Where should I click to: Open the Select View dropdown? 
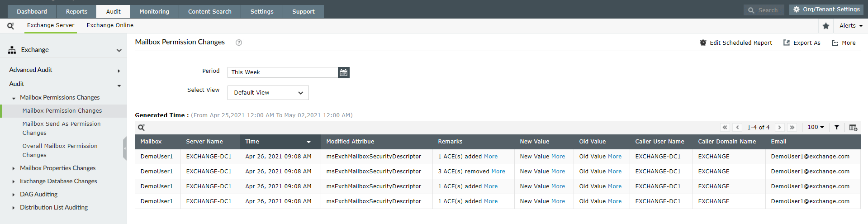pyautogui.click(x=268, y=93)
